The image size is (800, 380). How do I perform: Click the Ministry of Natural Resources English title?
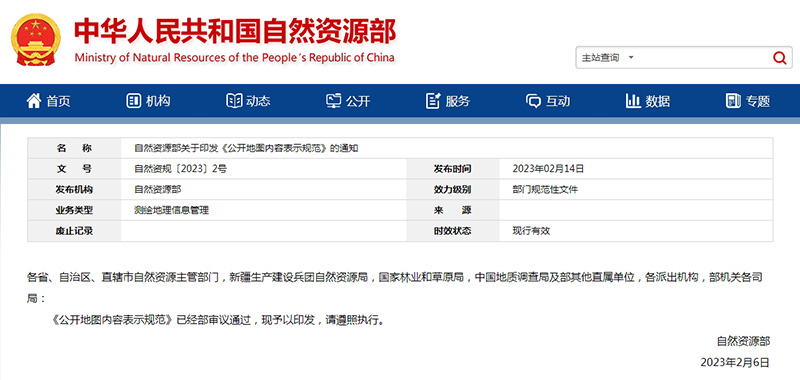point(235,57)
